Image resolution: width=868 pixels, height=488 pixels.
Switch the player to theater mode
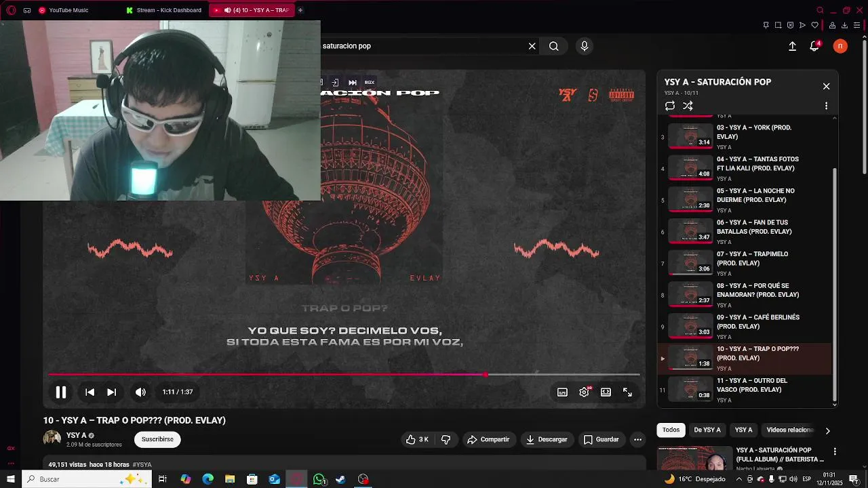pos(606,392)
